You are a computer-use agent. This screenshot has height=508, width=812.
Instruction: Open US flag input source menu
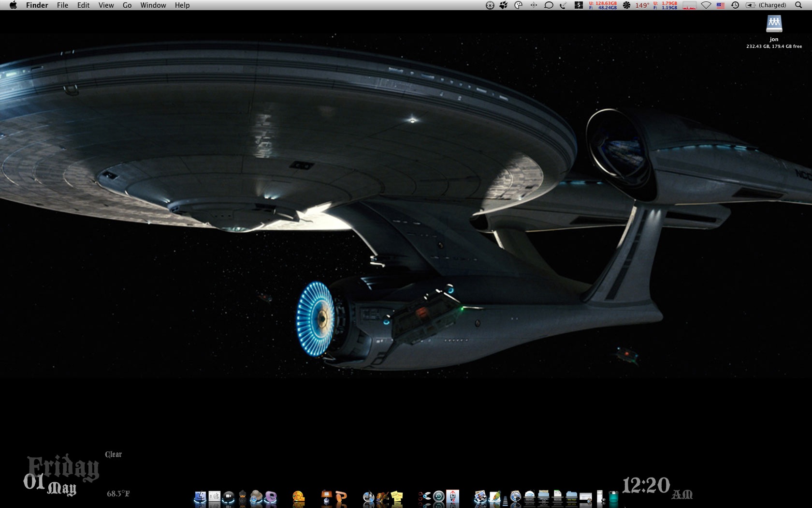(x=721, y=5)
